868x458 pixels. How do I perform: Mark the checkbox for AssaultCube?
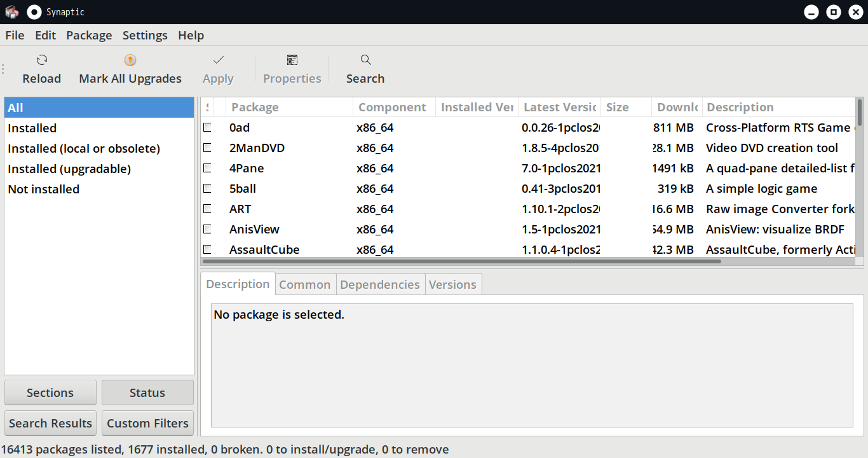pos(207,249)
